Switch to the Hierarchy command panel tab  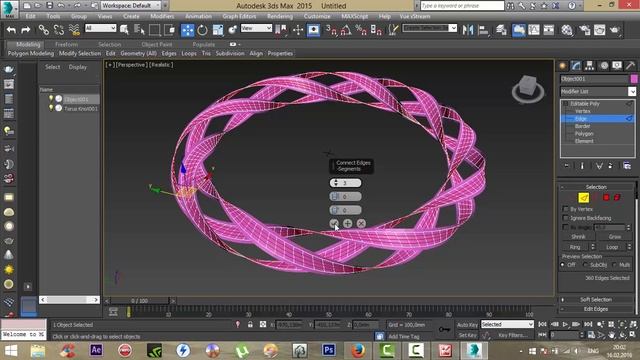pos(589,66)
